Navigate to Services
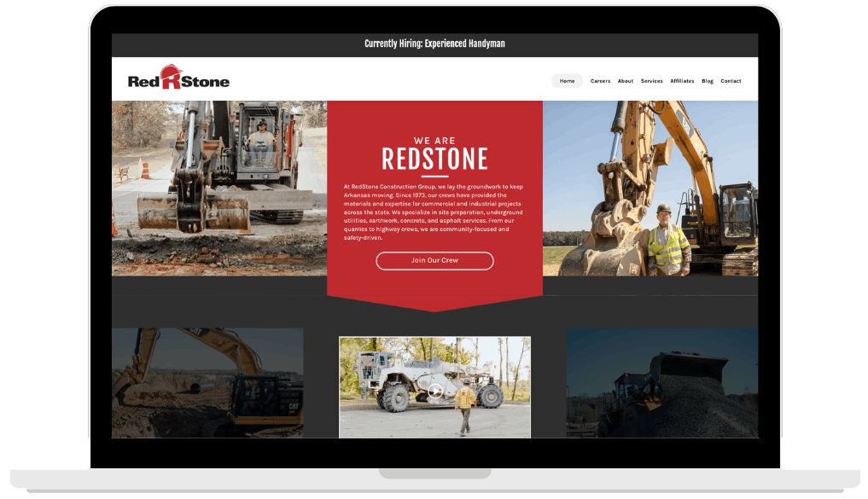 [x=651, y=81]
